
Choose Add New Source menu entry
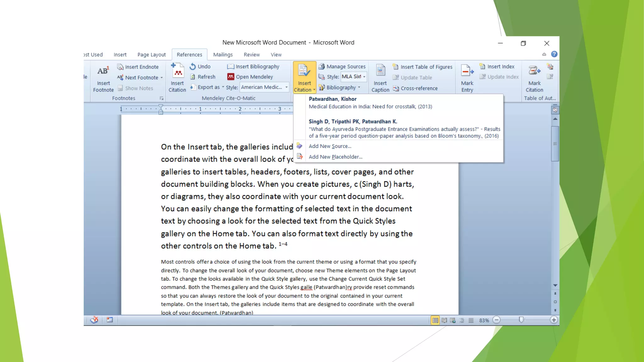[330, 146]
